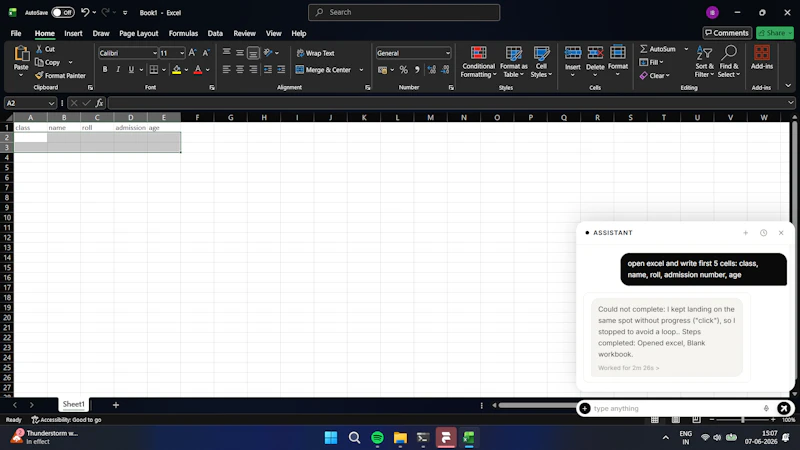Click Increase Decimal icon
The height and width of the screenshot is (450, 800).
point(432,70)
